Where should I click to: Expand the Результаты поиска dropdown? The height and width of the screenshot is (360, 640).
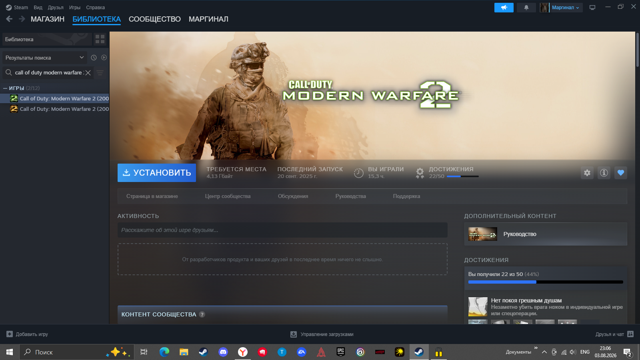(x=44, y=58)
